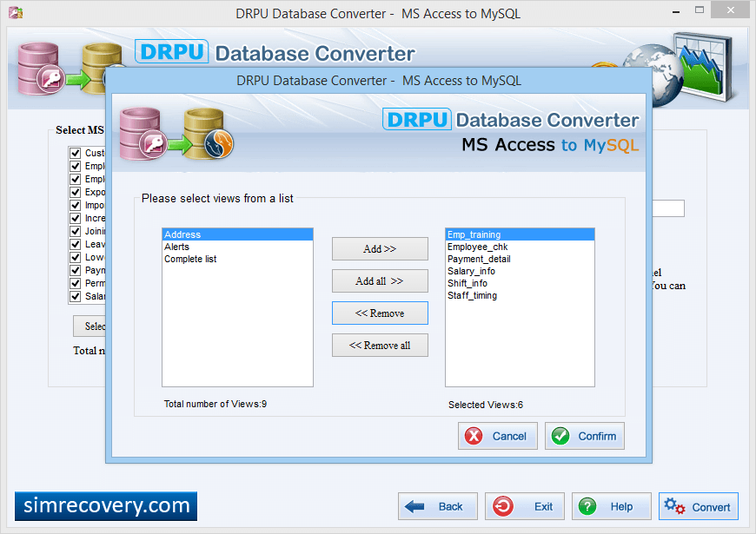Toggle the Leav table checkbox
This screenshot has width=756, height=534.
click(76, 244)
